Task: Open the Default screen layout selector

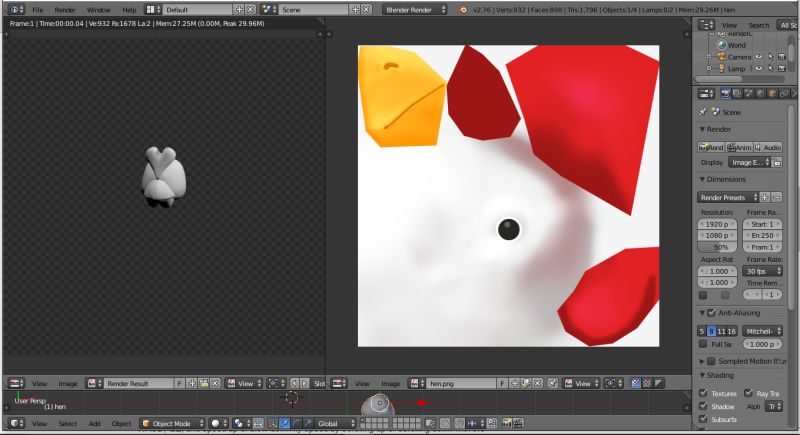Action: coord(153,10)
